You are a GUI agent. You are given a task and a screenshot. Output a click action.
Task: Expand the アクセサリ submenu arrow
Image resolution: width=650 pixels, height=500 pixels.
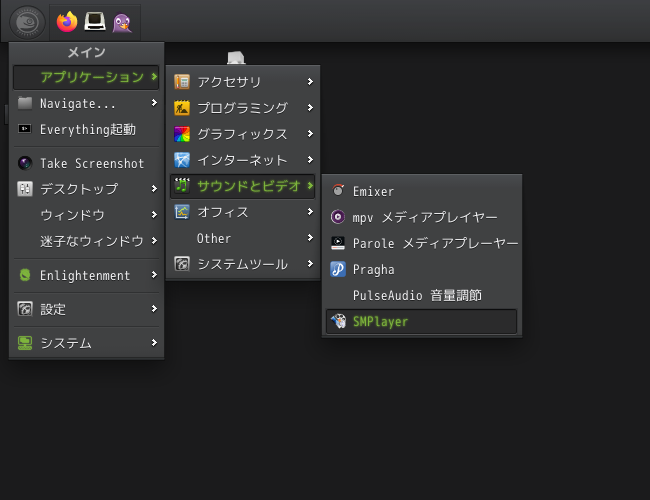(x=310, y=82)
